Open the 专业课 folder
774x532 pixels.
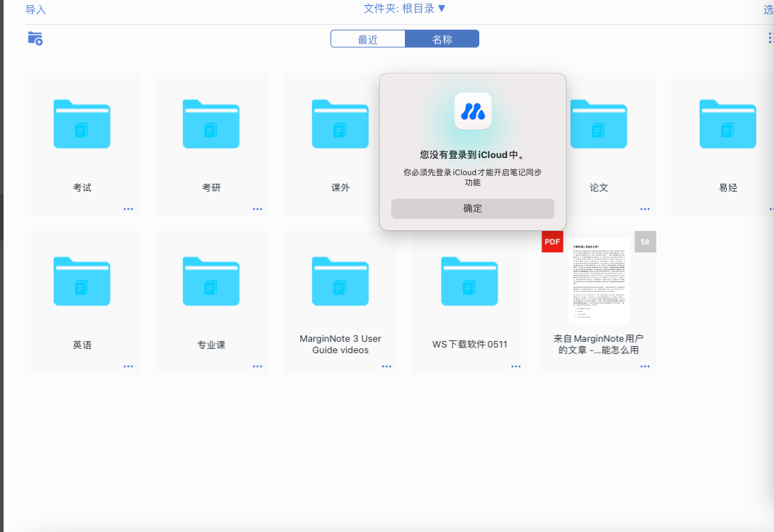click(211, 281)
